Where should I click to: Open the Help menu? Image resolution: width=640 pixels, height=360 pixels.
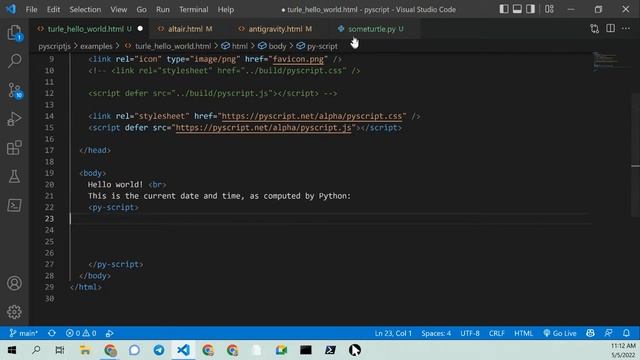(226, 9)
